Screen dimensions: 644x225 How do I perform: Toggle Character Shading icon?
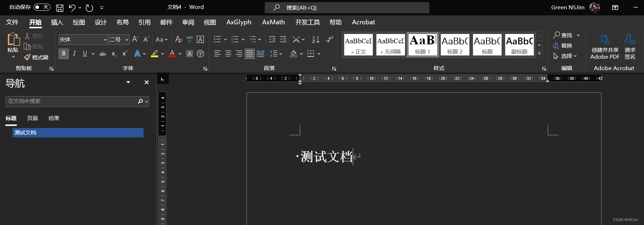pos(190,54)
